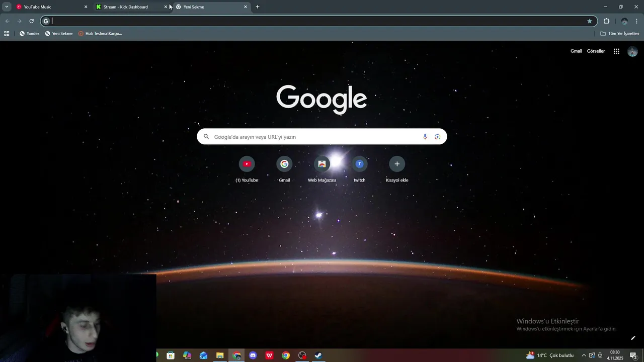This screenshot has width=644, height=362.
Task: Open Steam in taskbar
Action: click(318, 355)
